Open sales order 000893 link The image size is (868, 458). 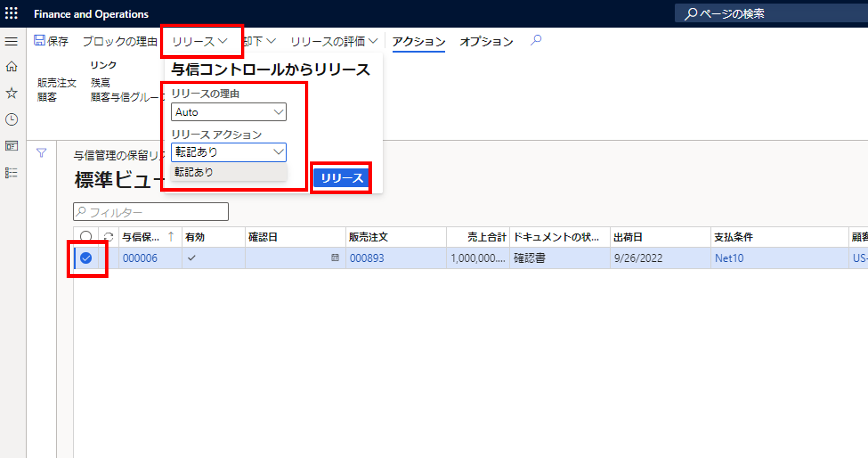(367, 258)
